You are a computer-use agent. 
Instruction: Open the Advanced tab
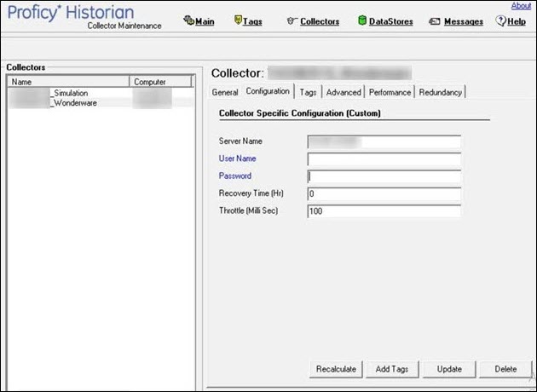click(x=344, y=92)
